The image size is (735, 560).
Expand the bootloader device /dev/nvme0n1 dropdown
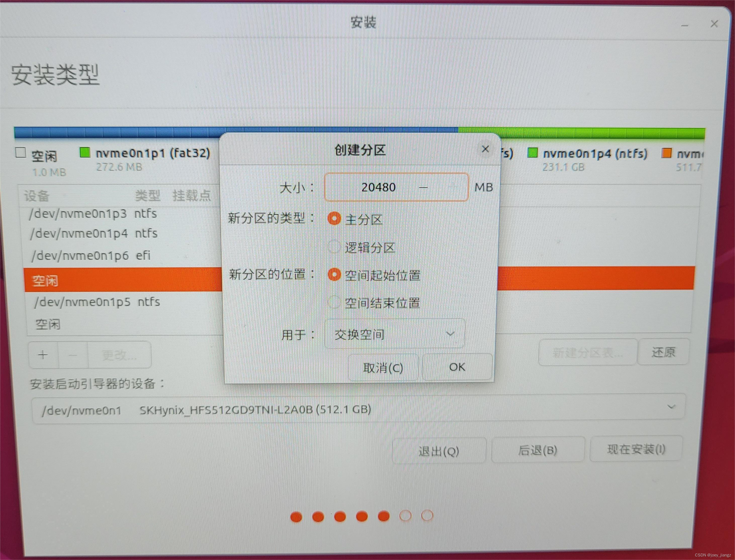tap(358, 409)
